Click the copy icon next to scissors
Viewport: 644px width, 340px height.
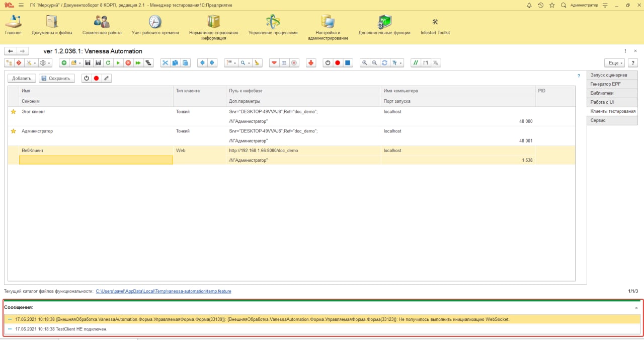pos(175,63)
